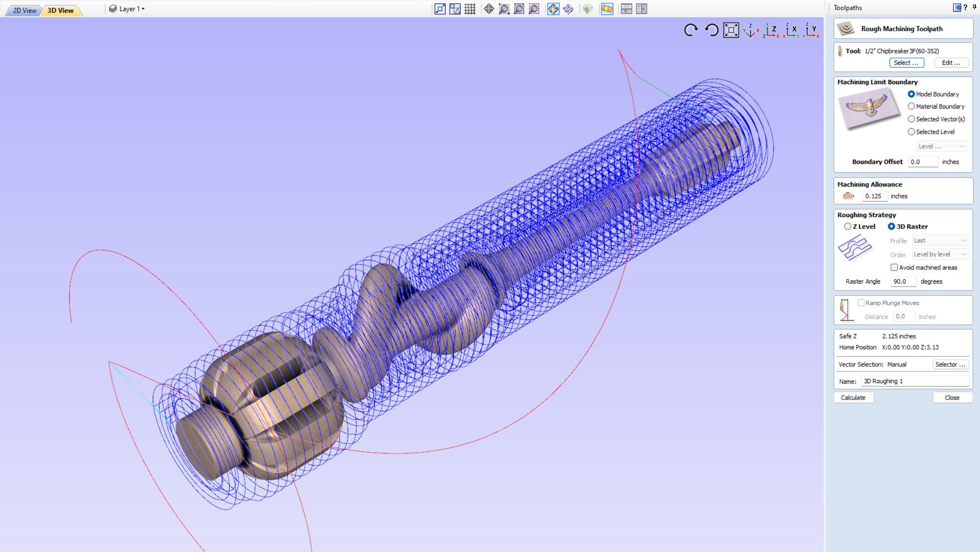View the model down the Z axis
This screenshot has height=552, width=980.
click(x=771, y=30)
